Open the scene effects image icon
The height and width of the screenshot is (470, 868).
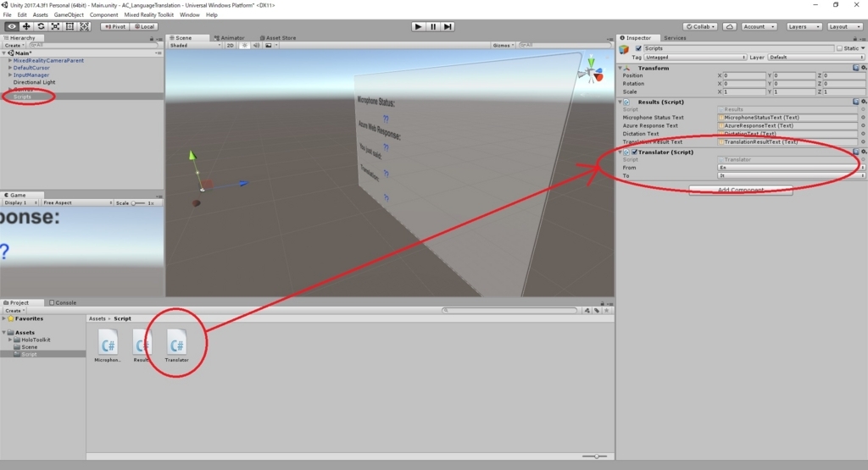[269, 46]
